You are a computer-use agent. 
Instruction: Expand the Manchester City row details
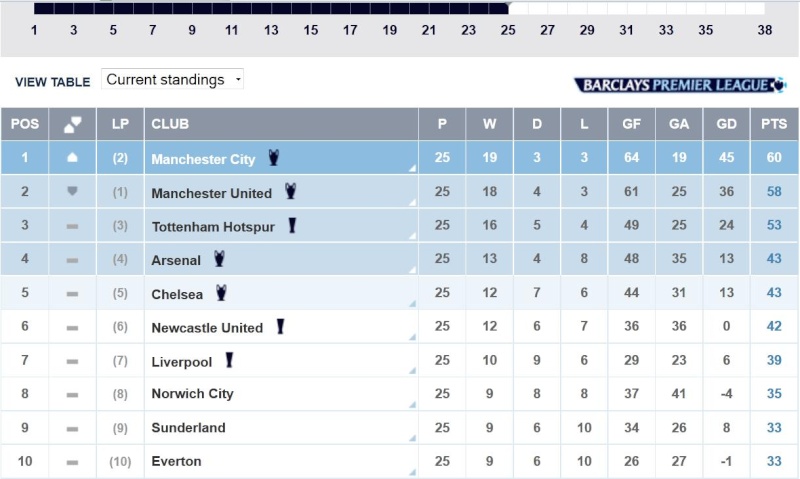pyautogui.click(x=412, y=169)
